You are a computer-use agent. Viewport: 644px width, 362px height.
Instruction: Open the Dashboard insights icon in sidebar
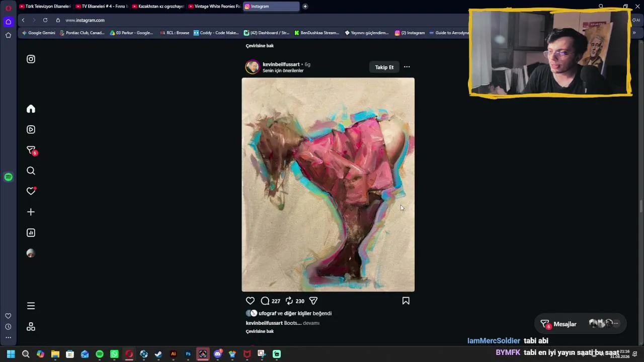coord(31,233)
